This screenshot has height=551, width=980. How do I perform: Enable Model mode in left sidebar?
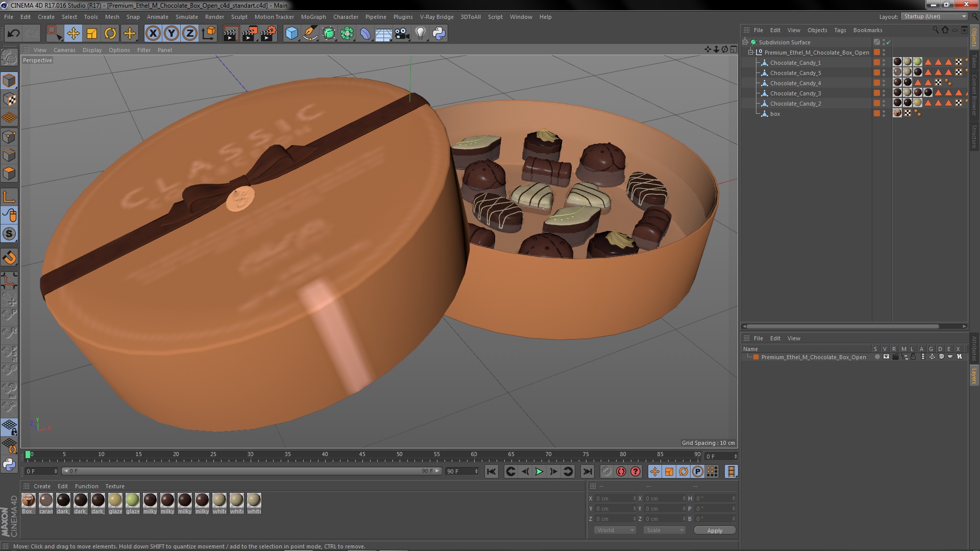point(9,81)
